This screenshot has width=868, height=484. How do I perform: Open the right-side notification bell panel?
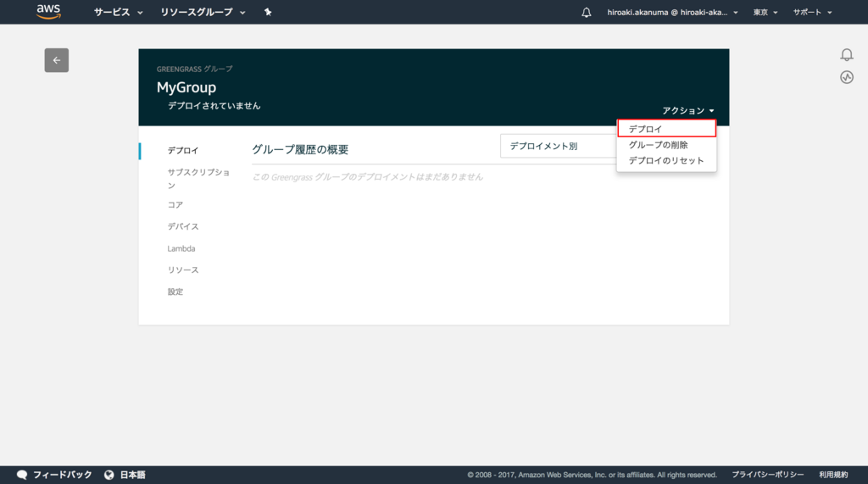[847, 55]
